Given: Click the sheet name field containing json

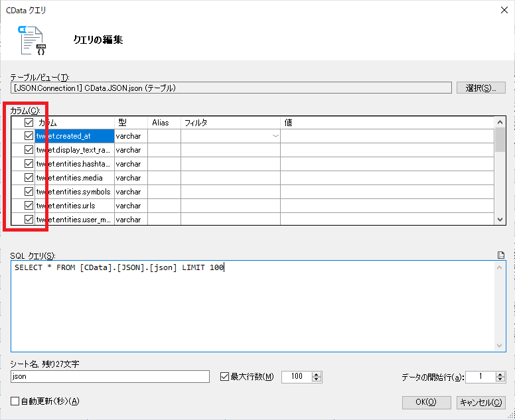Looking at the screenshot, I should [110, 377].
